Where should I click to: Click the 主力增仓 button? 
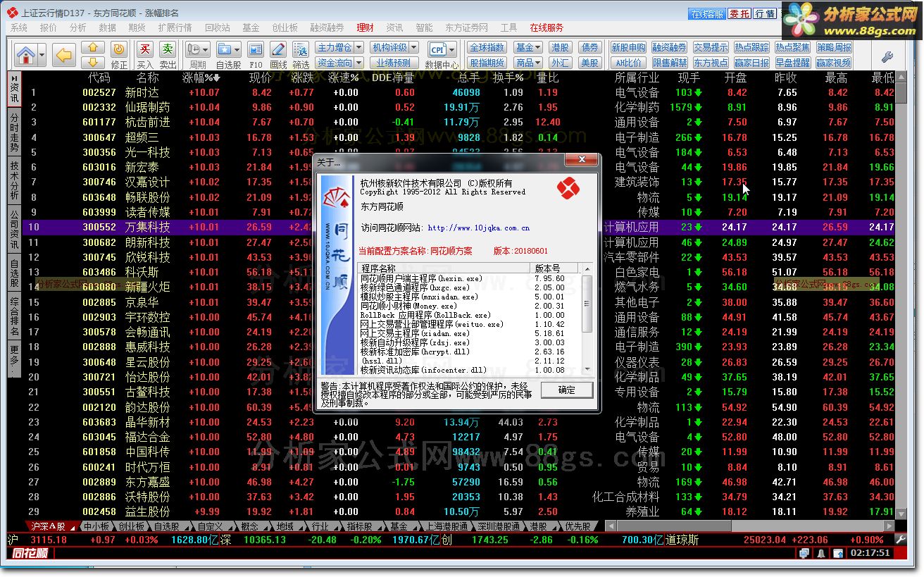point(334,47)
